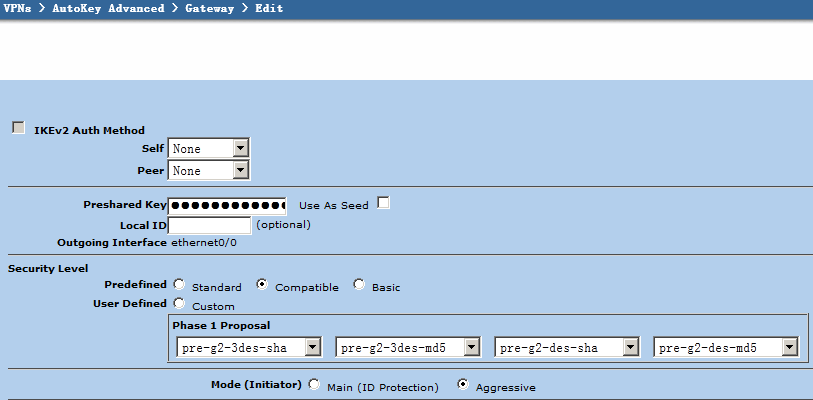Check the Use As Seed box
Viewport: 813px width, 400px height.
point(383,203)
